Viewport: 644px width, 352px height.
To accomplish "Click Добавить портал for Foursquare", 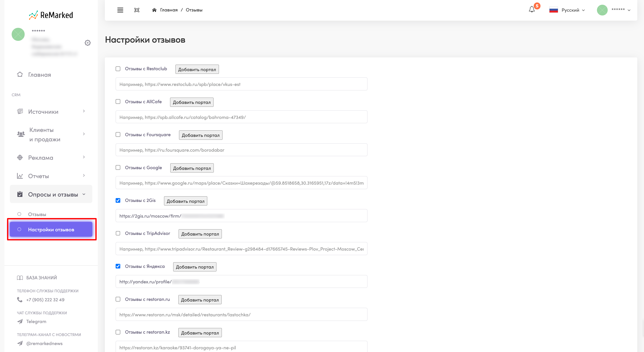I will click(x=201, y=135).
